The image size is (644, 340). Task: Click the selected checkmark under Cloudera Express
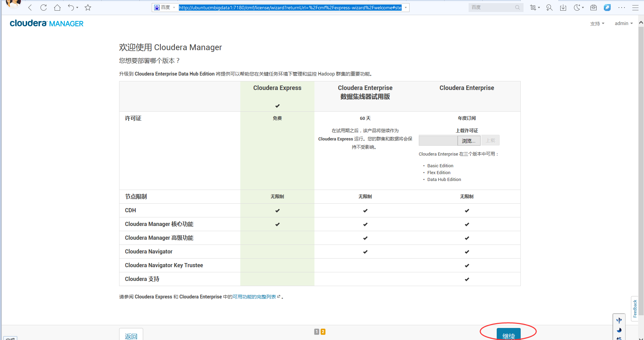point(277,106)
